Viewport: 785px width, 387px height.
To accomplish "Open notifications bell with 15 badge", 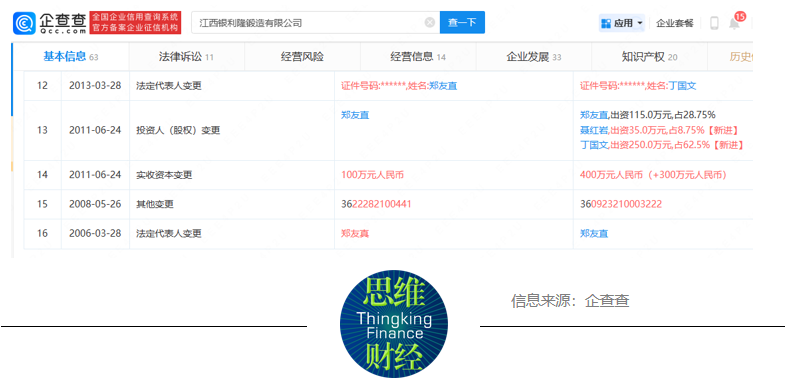I will [735, 22].
